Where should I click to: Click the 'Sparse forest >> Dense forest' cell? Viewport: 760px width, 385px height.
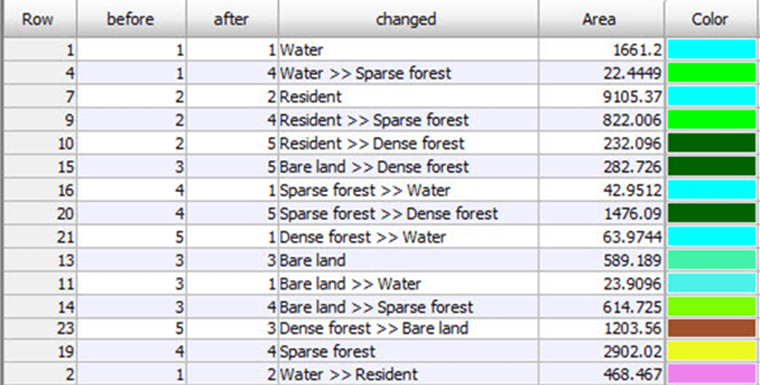408,213
